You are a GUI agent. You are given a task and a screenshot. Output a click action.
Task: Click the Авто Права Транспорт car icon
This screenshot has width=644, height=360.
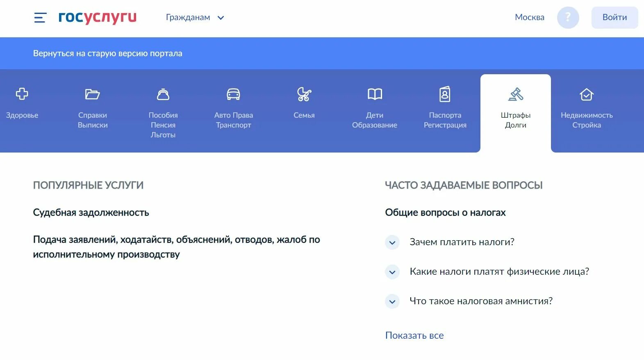[233, 94]
